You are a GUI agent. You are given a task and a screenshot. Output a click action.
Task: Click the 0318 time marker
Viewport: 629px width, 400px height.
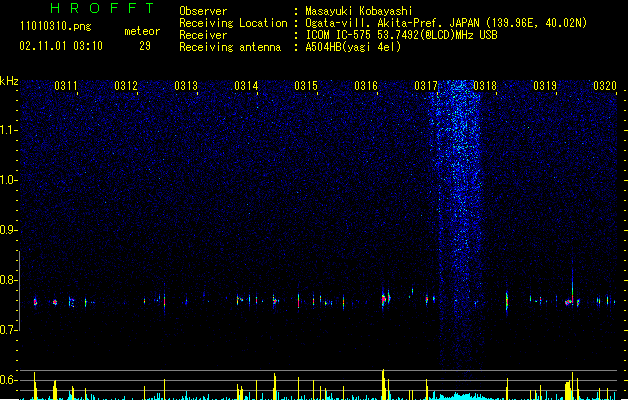tap(485, 86)
